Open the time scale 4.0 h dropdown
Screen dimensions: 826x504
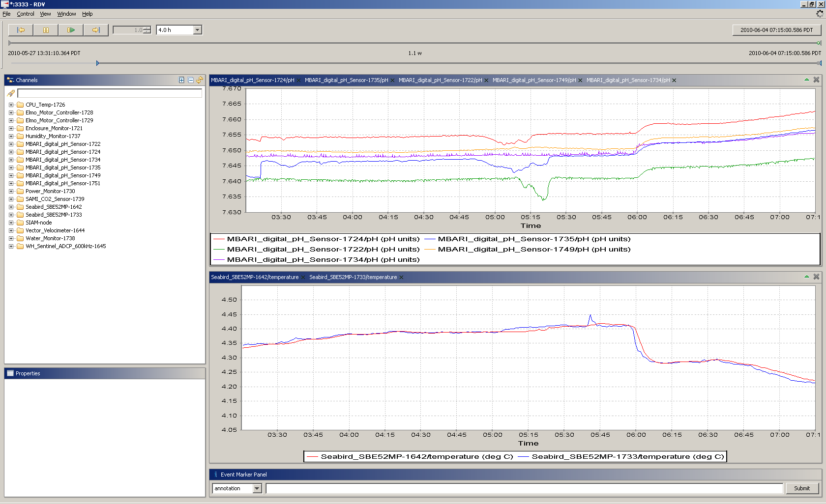[198, 30]
